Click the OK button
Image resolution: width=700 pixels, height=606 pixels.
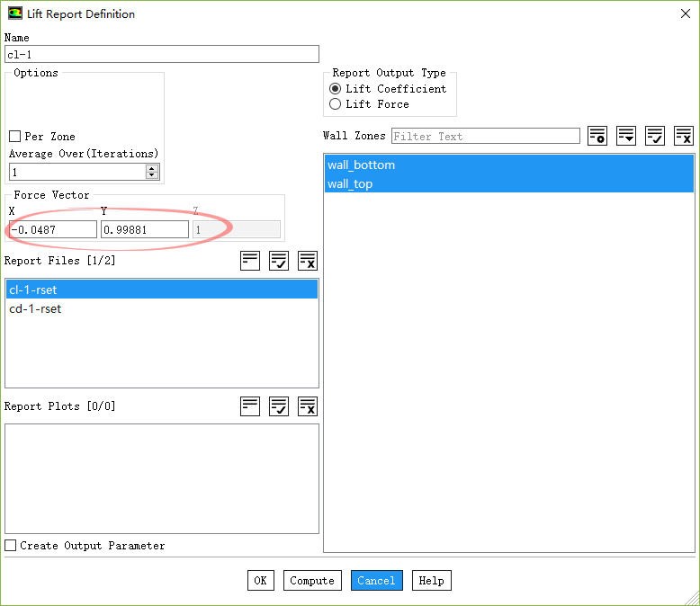260,581
